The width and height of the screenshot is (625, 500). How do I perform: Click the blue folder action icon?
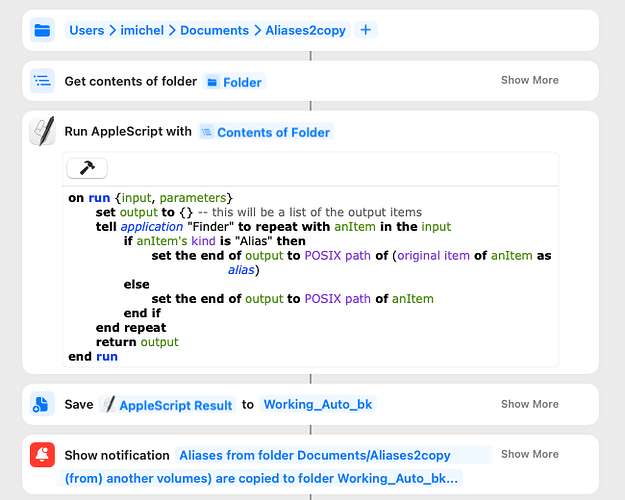coord(42,30)
